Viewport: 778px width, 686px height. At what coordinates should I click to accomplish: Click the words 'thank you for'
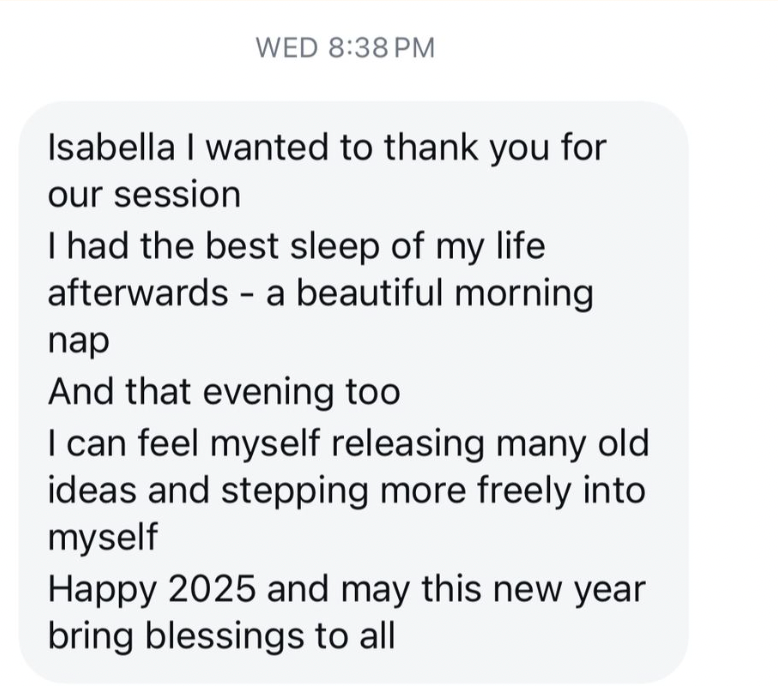[x=495, y=148]
